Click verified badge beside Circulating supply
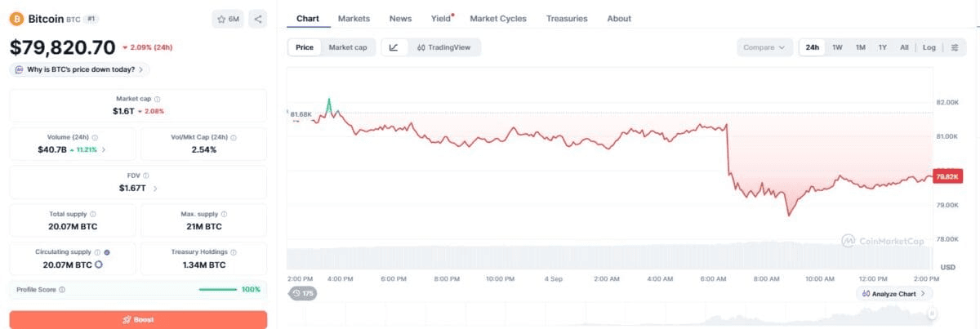The width and height of the screenshot is (980, 329). 108,252
